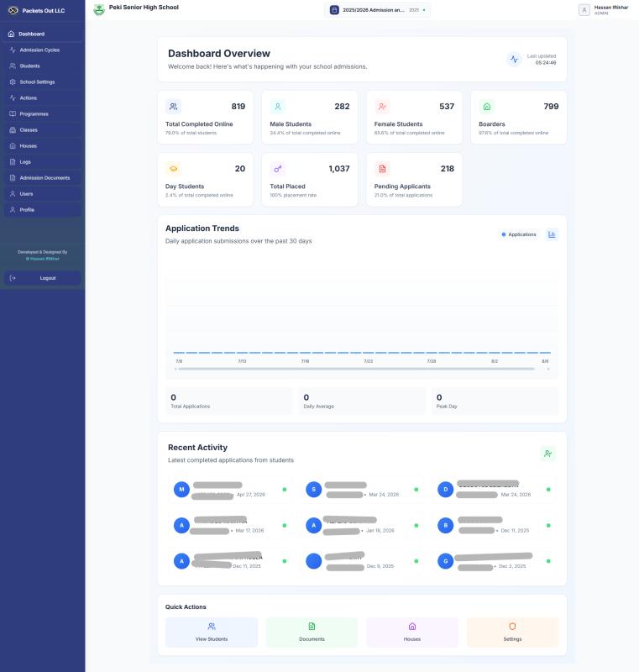Click the D avatar dated Mar 24, 2026
This screenshot has height=672, width=639.
click(x=445, y=490)
